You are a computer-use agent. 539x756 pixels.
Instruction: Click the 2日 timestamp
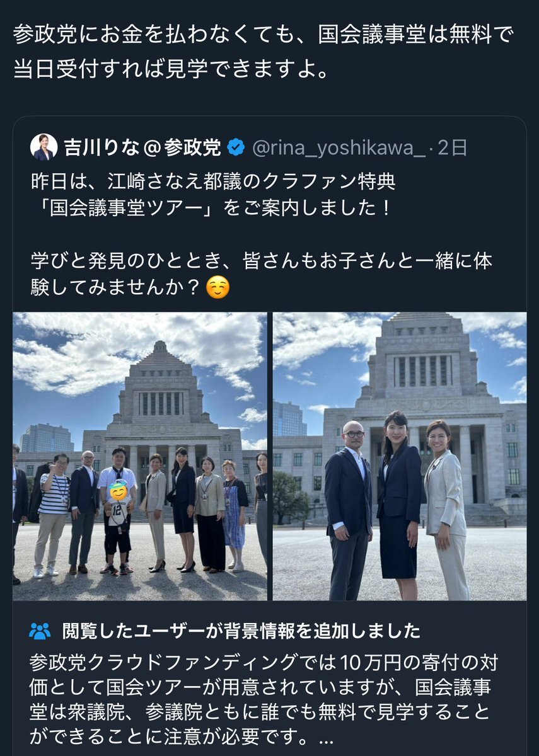pyautogui.click(x=451, y=149)
